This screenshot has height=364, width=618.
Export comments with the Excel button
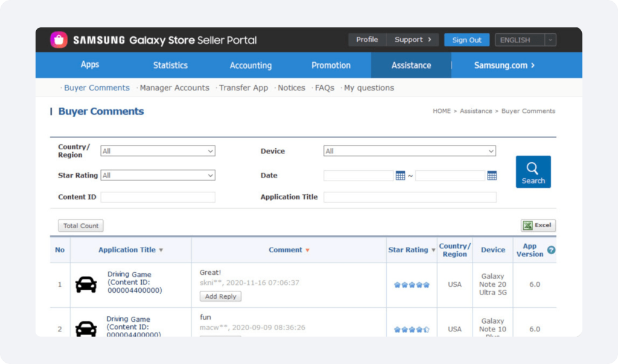(538, 225)
